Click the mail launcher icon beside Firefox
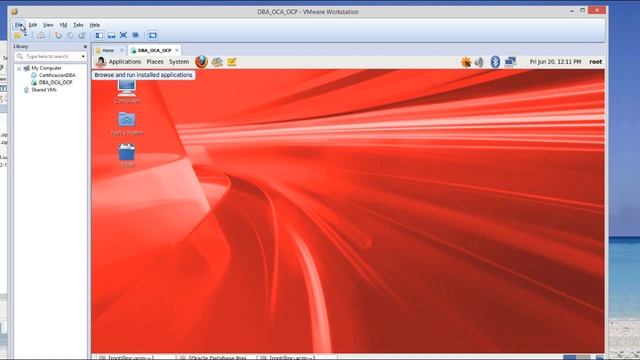 [x=217, y=62]
